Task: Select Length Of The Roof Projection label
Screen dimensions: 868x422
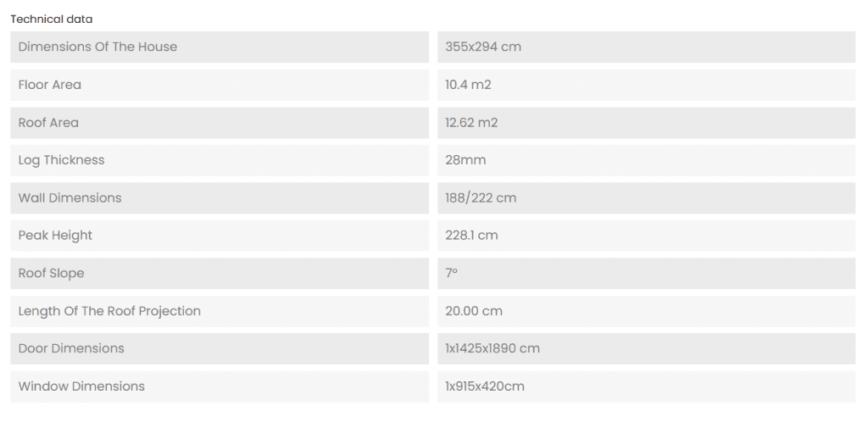Action: [109, 311]
